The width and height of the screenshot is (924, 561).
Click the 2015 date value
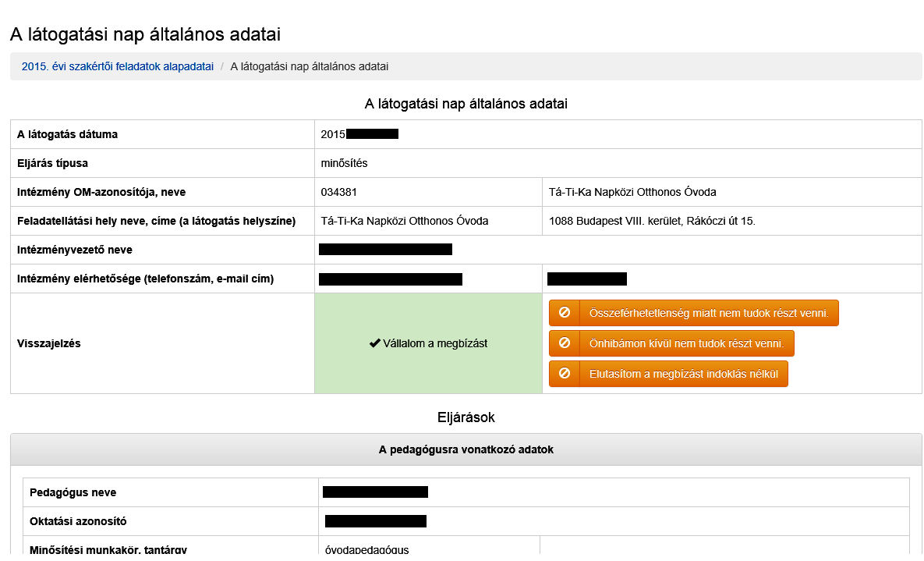pos(333,134)
